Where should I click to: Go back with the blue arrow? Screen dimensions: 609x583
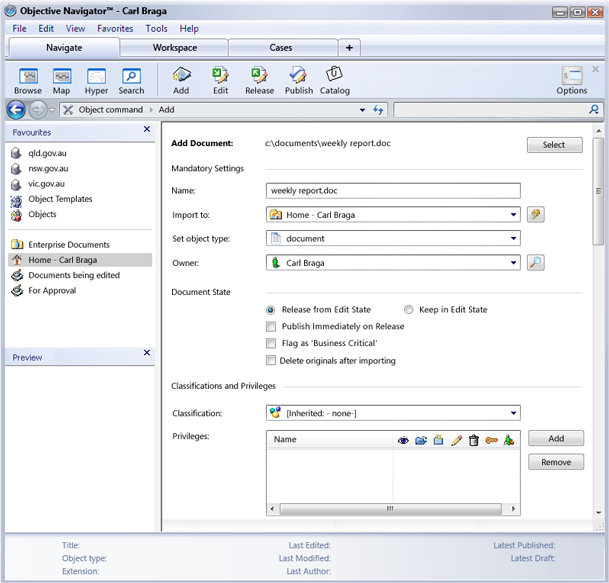point(16,110)
